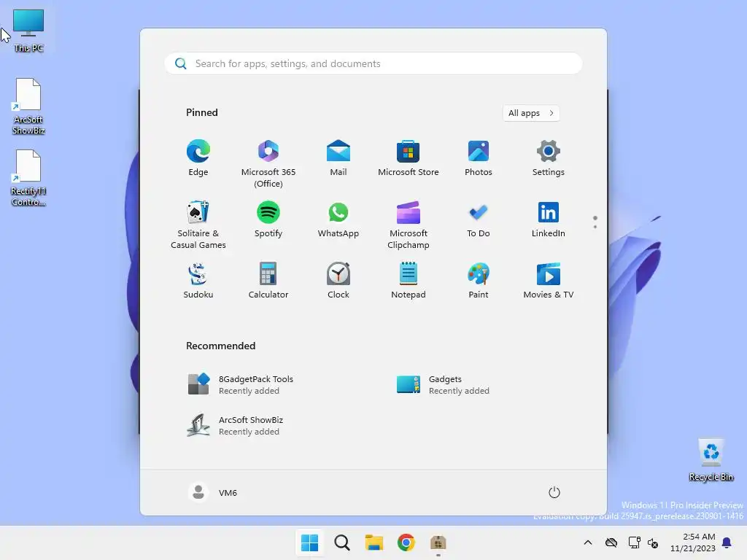Open the Mail app

338,158
